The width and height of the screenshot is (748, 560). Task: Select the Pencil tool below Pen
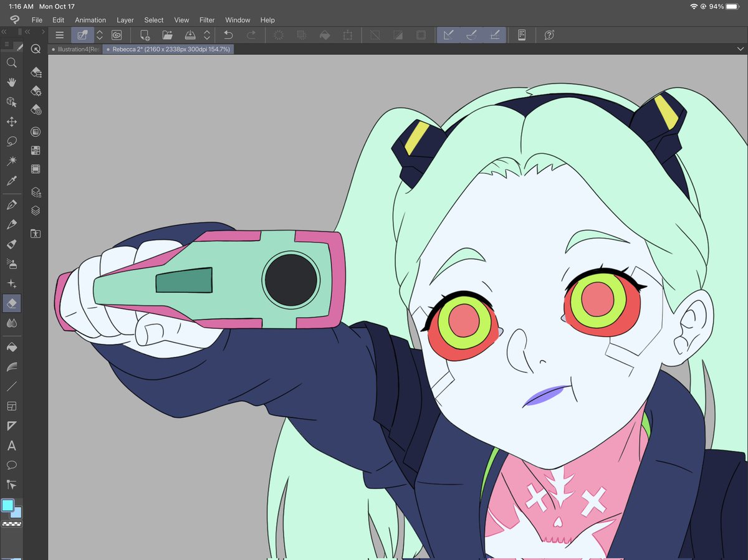coord(11,224)
